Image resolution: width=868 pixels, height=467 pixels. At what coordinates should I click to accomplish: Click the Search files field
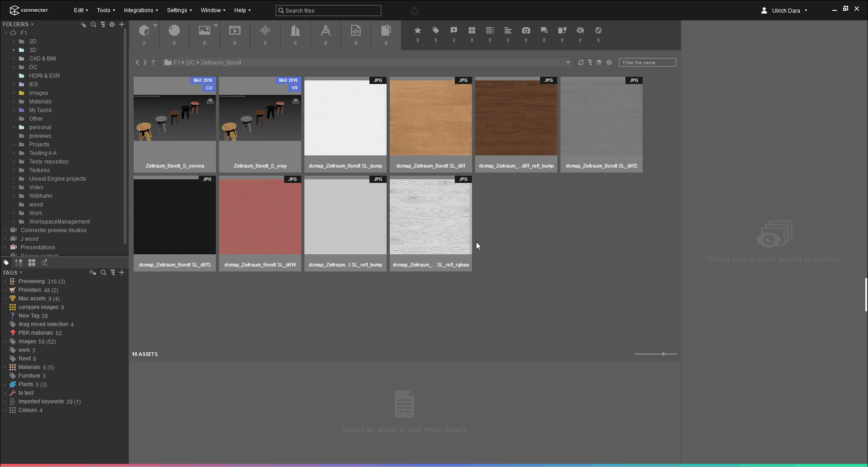click(328, 10)
